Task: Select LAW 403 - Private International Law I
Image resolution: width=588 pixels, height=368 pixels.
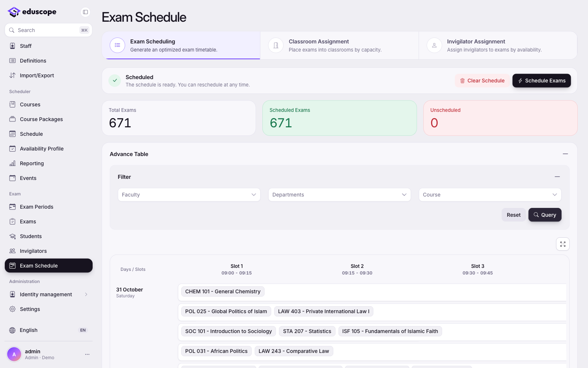Action: (x=324, y=311)
